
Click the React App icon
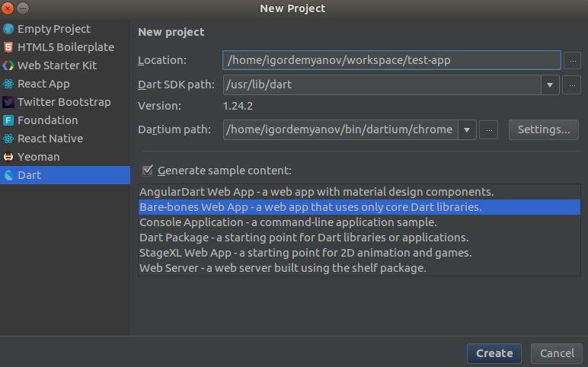[8, 84]
